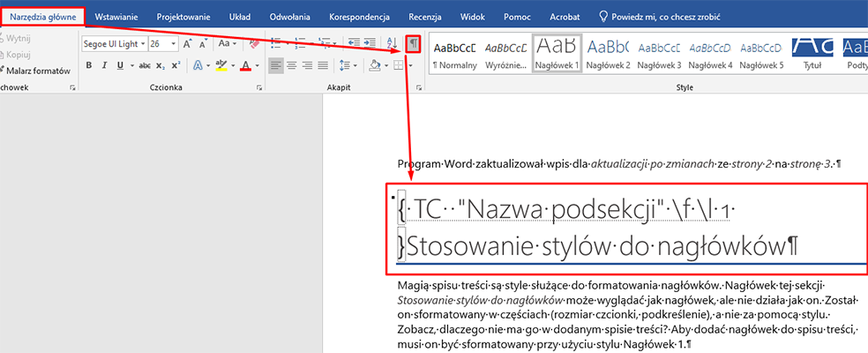This screenshot has height=353, width=868.
Task: Open the Czcionka dialog launcher
Action: tap(259, 87)
